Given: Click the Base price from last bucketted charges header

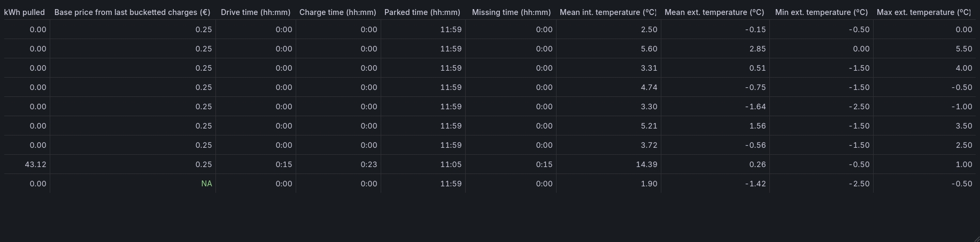Looking at the screenshot, I should coord(132,12).
